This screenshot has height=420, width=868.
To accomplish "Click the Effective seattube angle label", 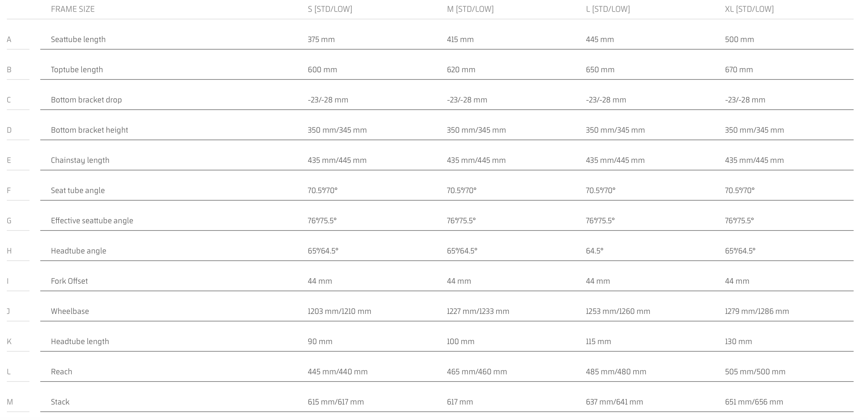I will point(92,221).
